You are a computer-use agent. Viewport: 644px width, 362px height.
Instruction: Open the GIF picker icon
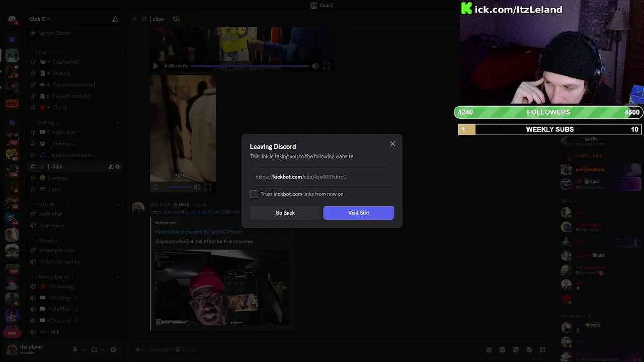click(502, 350)
